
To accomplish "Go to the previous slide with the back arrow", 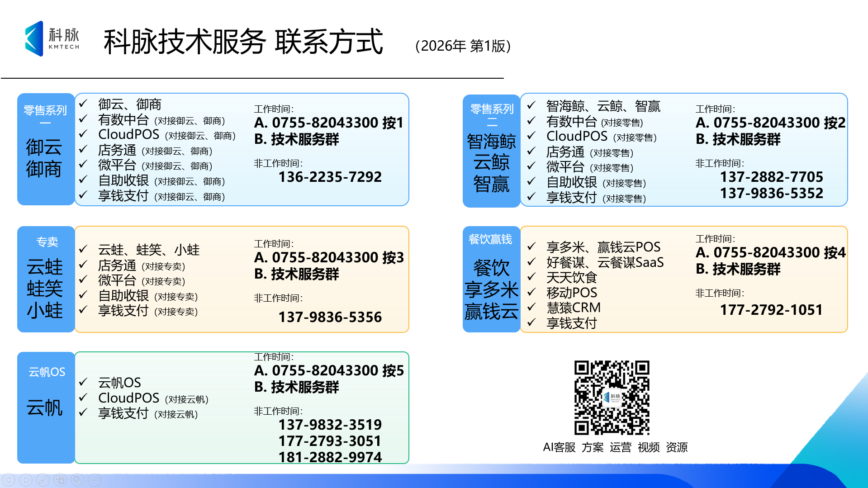I will pos(9,480).
